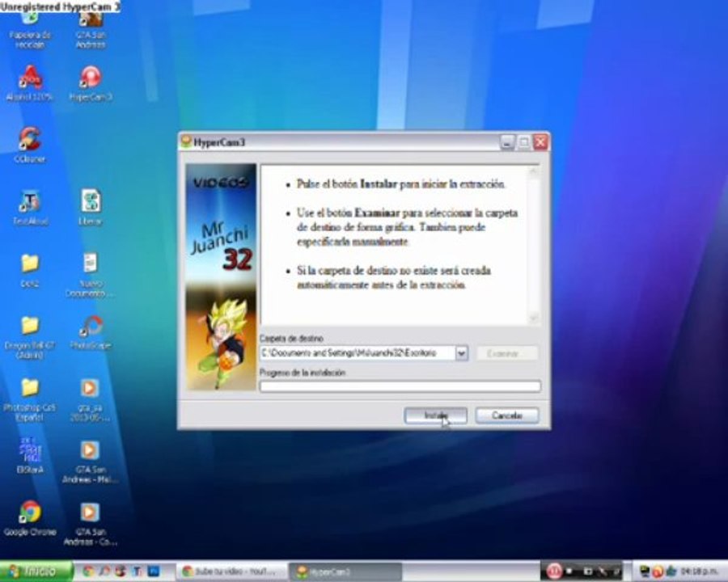
Task: Click the destination folder path field
Action: pos(358,354)
